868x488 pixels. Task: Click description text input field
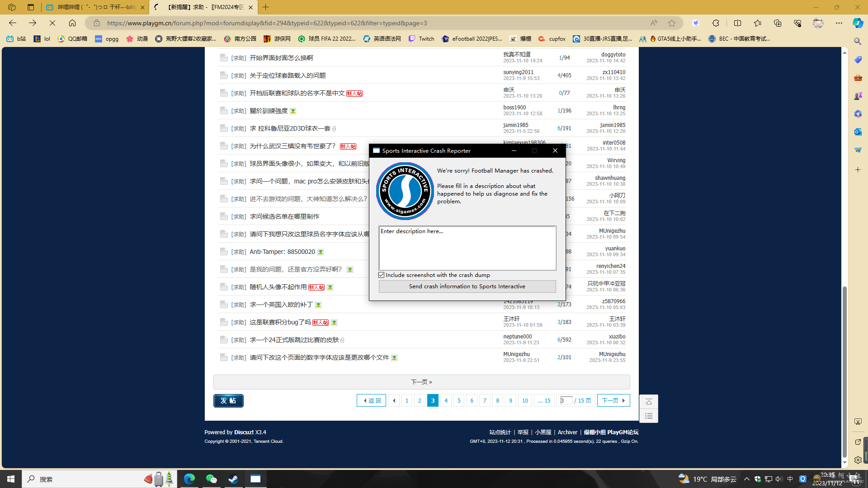click(467, 247)
